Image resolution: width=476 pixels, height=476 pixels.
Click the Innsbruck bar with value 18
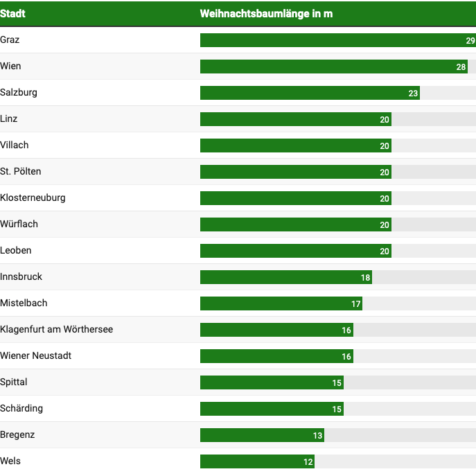click(x=285, y=277)
